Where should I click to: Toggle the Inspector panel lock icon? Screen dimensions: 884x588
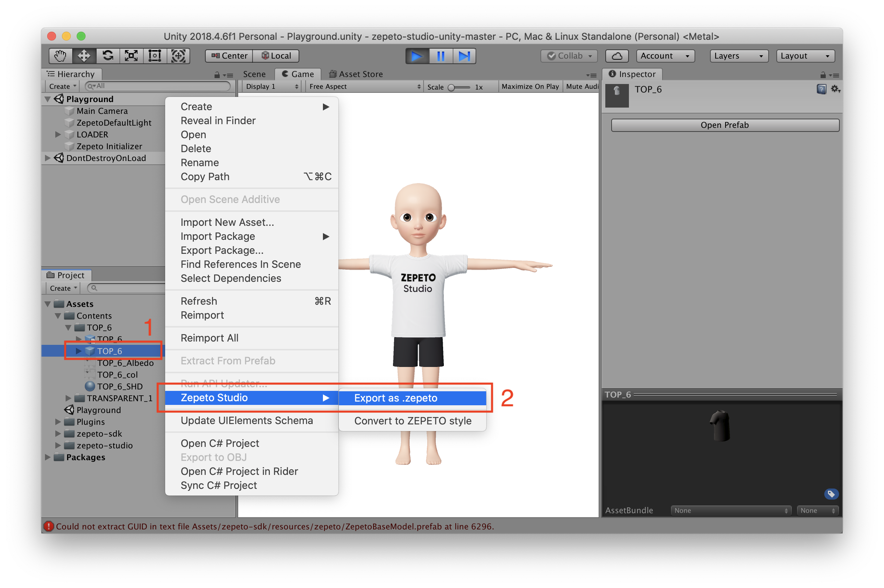(823, 75)
